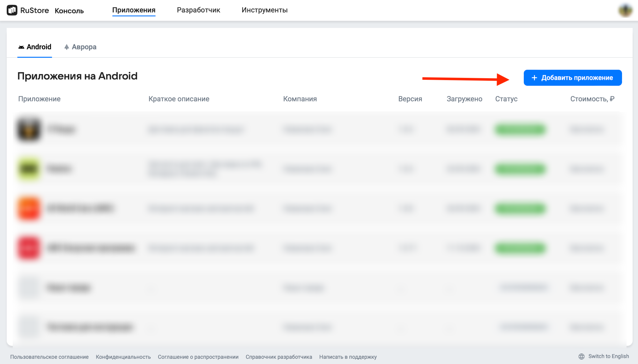Switch to the Аврора tab

click(80, 47)
